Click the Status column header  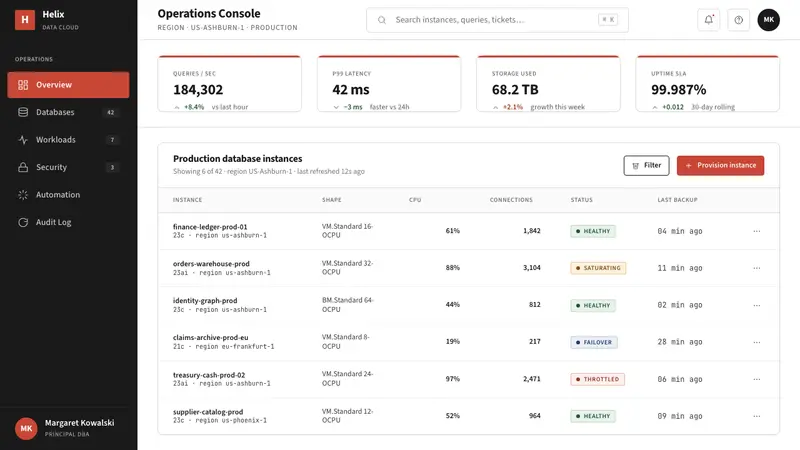point(582,200)
